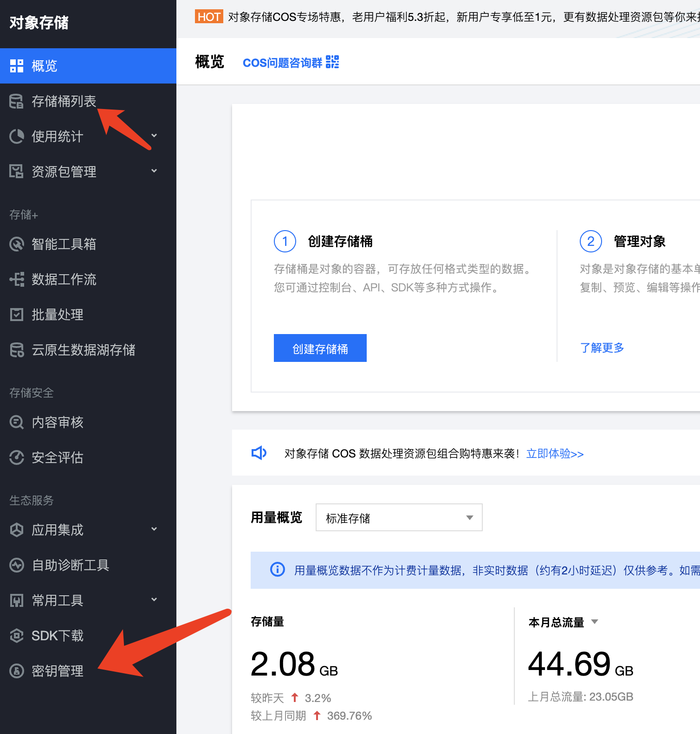The image size is (700, 734).
Task: Click the 密钥管理 key icon
Action: pos(17,671)
